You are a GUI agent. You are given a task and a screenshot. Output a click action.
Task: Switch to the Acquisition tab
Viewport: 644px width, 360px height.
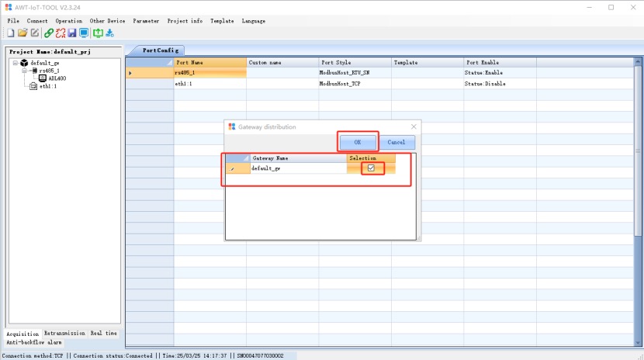pyautogui.click(x=23, y=334)
